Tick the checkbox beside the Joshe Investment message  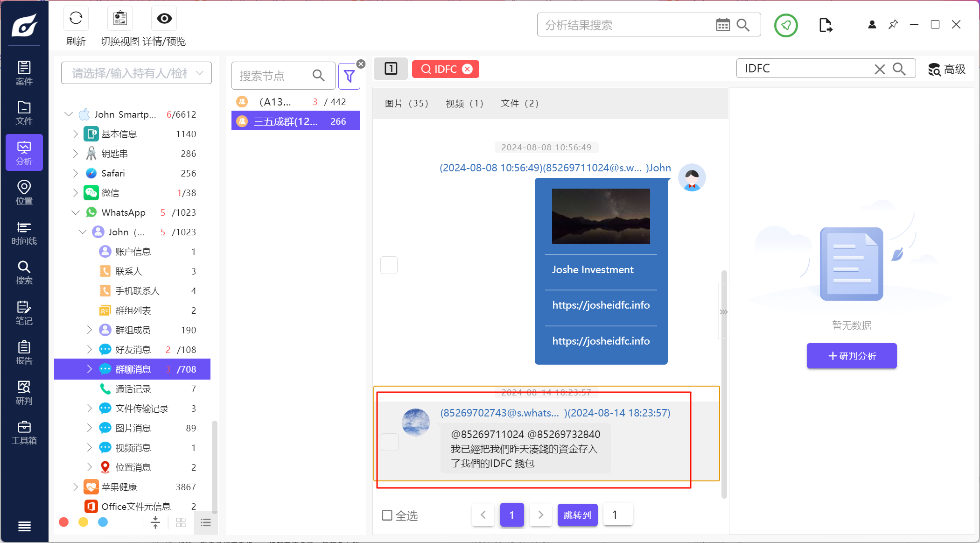[389, 265]
